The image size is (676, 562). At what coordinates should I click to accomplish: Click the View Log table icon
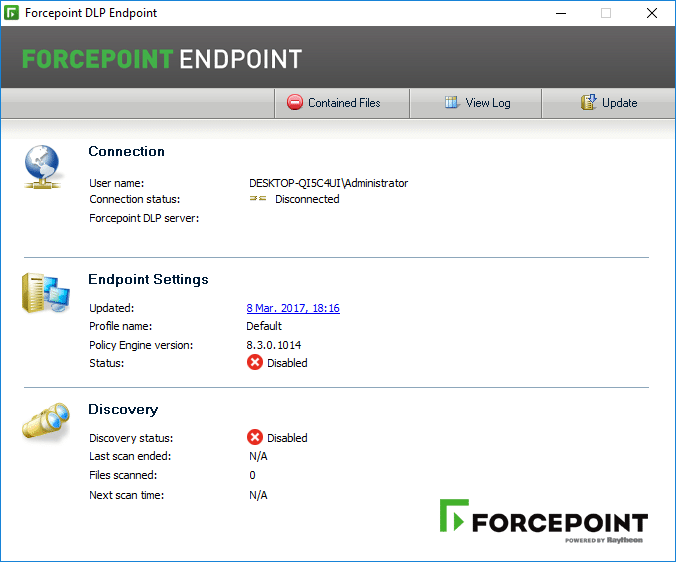click(451, 102)
